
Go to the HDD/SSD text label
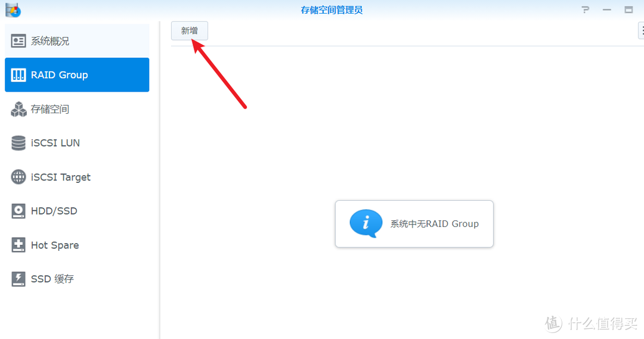click(x=54, y=211)
